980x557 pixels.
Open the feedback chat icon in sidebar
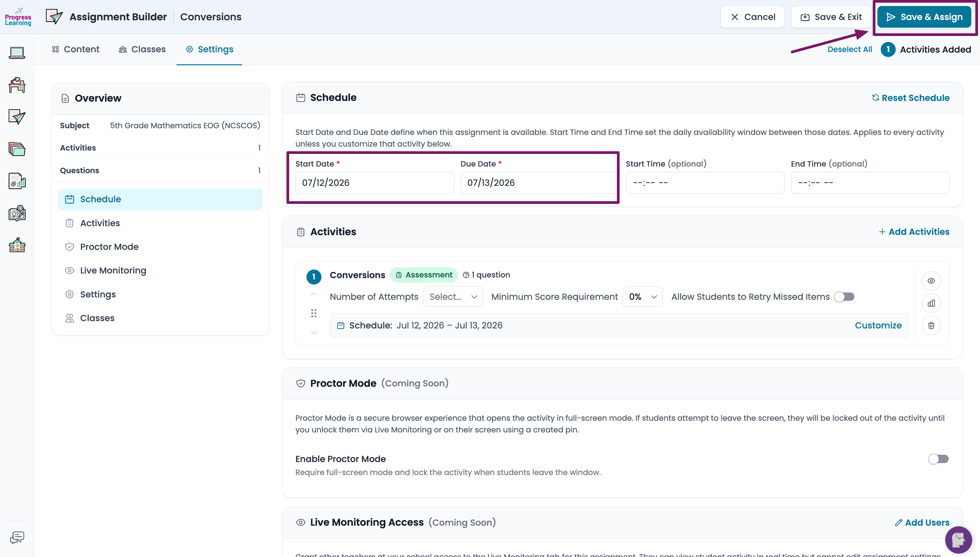[x=17, y=537]
